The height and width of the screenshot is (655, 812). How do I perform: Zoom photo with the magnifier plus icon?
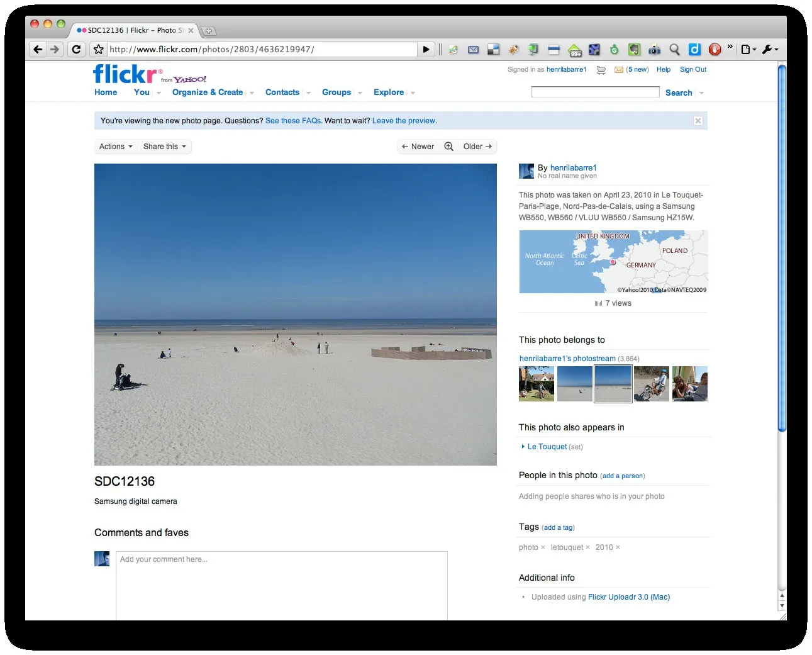[x=448, y=147]
